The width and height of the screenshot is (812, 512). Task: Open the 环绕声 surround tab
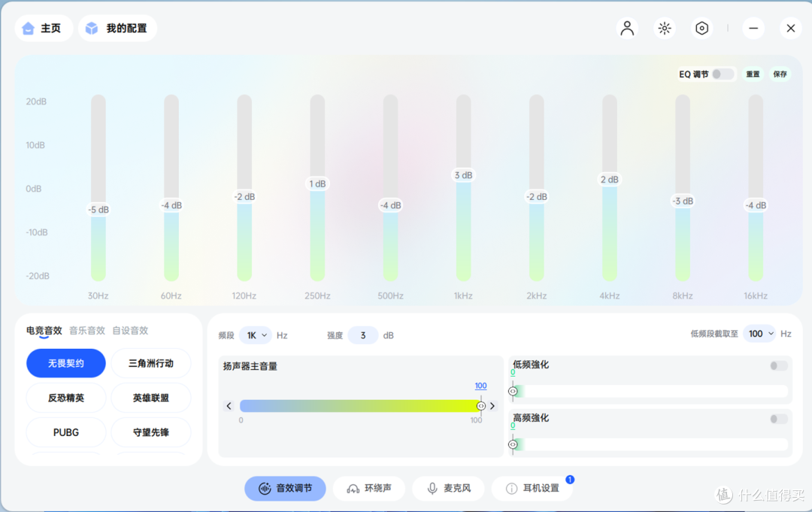[368, 488]
